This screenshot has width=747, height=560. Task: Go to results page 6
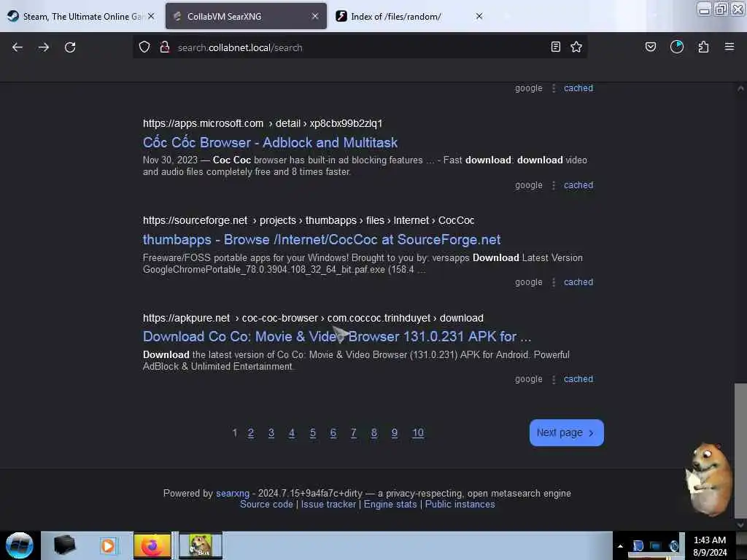coord(333,433)
